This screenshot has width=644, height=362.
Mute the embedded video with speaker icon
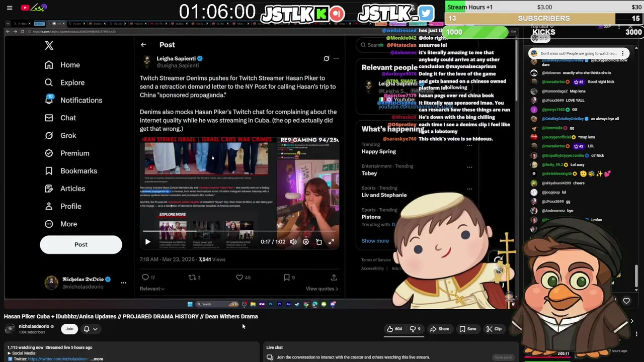point(293,242)
